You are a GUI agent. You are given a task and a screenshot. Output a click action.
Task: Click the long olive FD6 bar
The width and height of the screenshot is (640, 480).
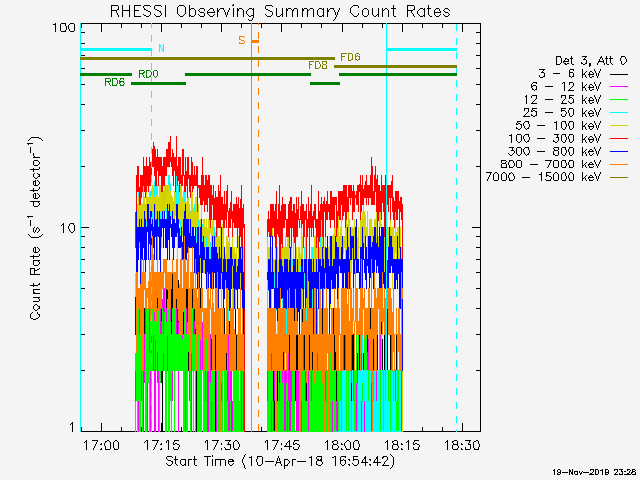coord(207,58)
